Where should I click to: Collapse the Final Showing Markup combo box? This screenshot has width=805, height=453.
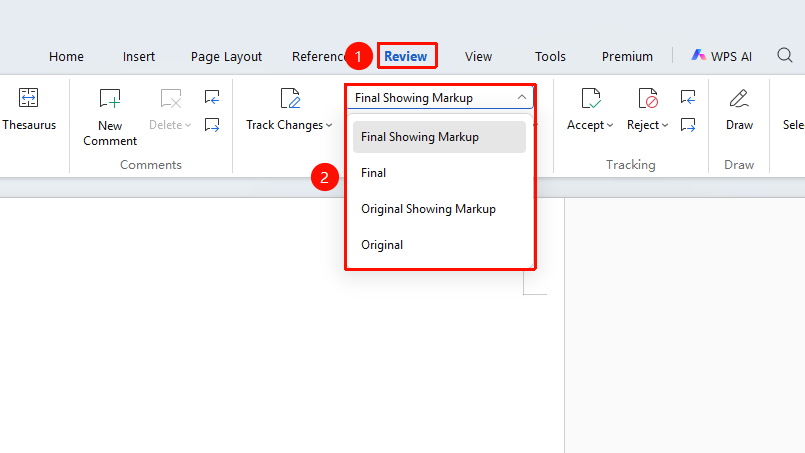point(522,97)
